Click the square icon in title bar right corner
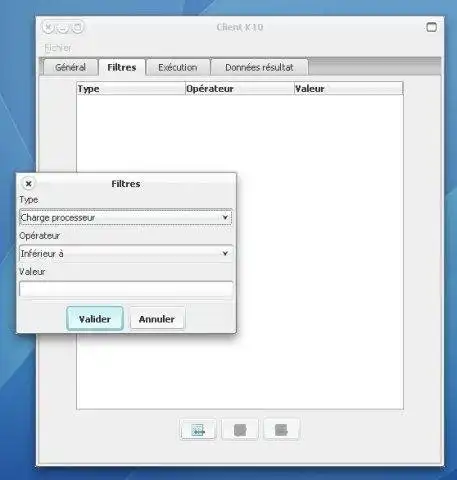Image resolution: width=457 pixels, height=480 pixels. tap(431, 27)
